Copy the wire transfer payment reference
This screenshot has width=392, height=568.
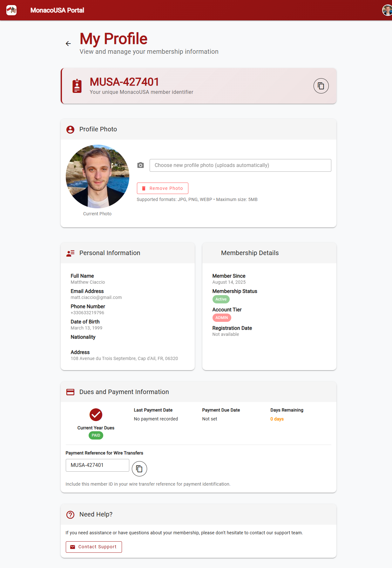[139, 469]
